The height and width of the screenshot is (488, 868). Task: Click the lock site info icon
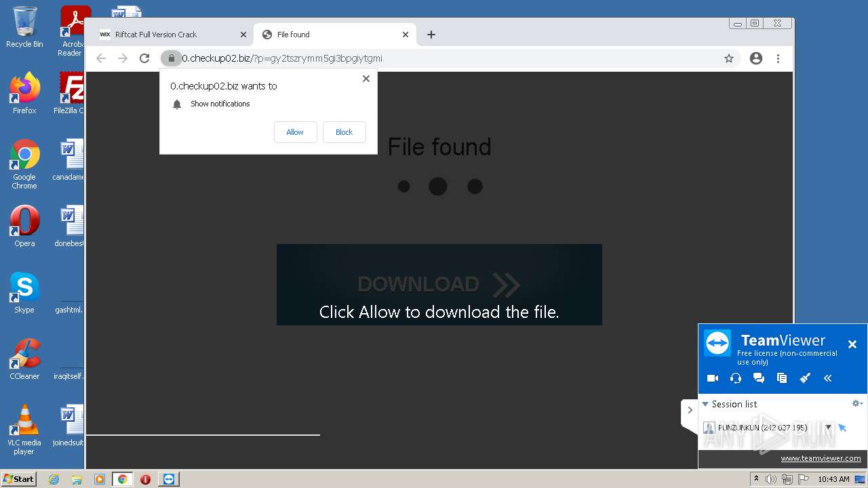[172, 58]
